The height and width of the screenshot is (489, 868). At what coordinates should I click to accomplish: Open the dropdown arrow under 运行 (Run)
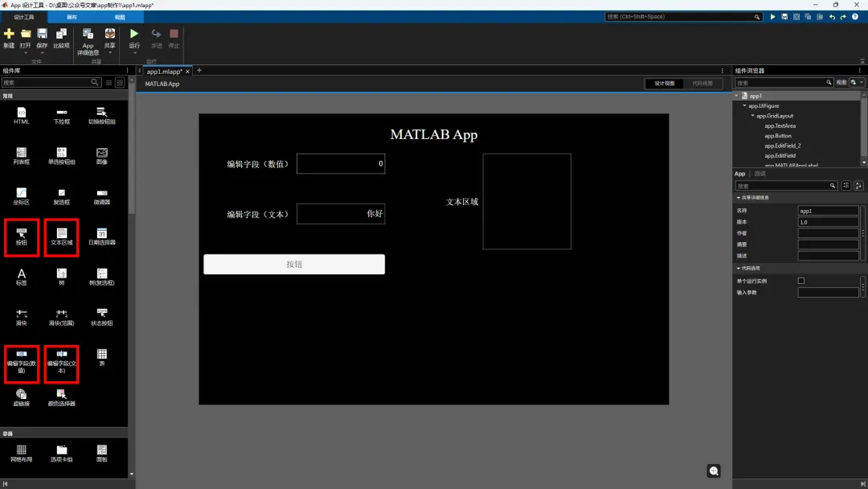(x=134, y=53)
